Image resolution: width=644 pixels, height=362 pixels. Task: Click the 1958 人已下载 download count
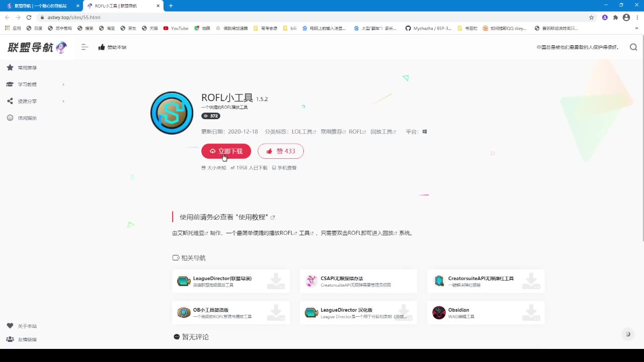tap(249, 168)
